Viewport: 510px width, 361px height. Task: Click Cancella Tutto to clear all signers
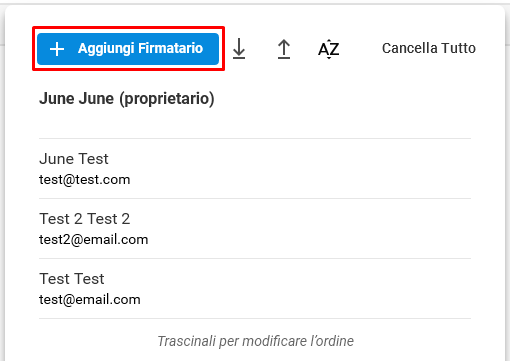[x=429, y=48]
